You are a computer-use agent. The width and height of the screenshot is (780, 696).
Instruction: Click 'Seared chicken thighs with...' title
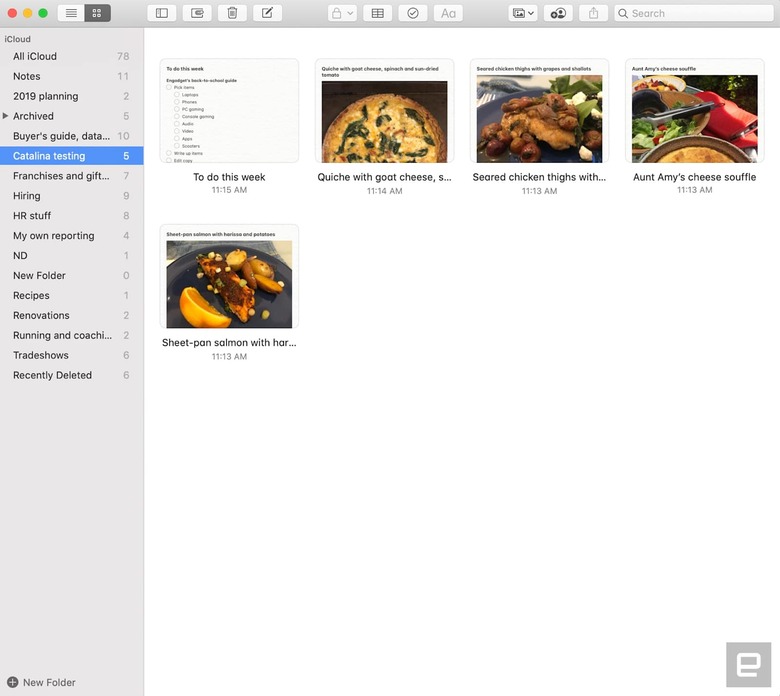(539, 177)
